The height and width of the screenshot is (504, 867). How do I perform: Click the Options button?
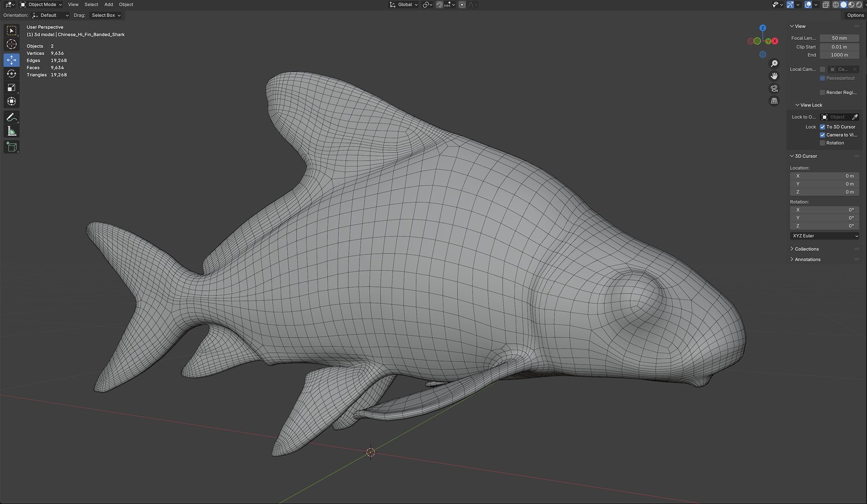(x=855, y=16)
